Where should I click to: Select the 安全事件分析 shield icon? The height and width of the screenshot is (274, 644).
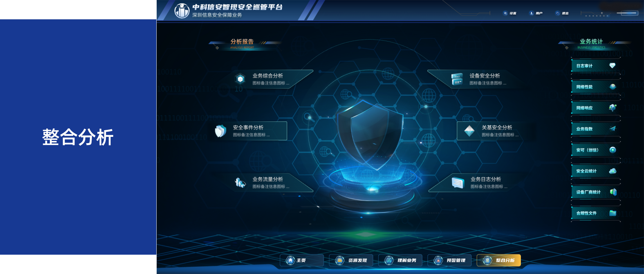(x=221, y=131)
